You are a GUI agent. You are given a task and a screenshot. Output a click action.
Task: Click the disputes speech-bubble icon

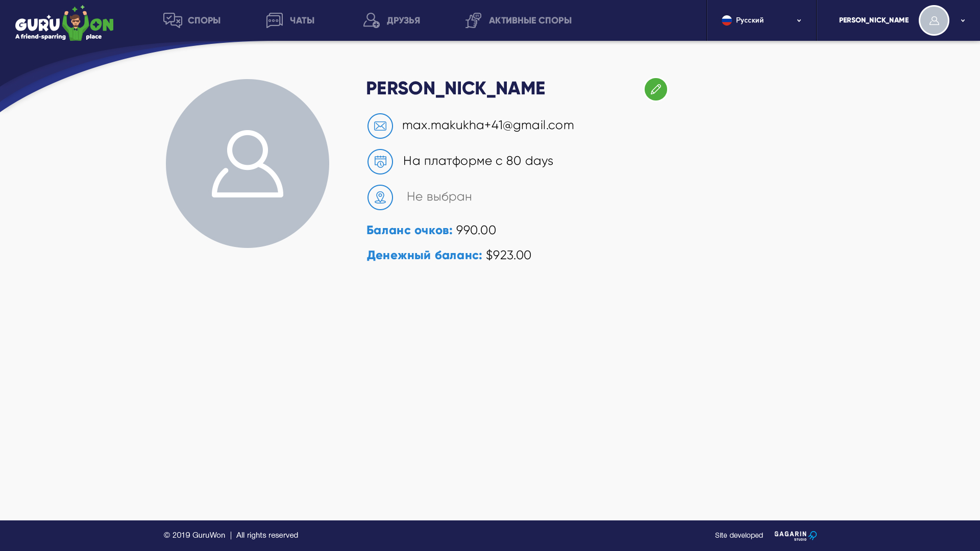coord(173,20)
